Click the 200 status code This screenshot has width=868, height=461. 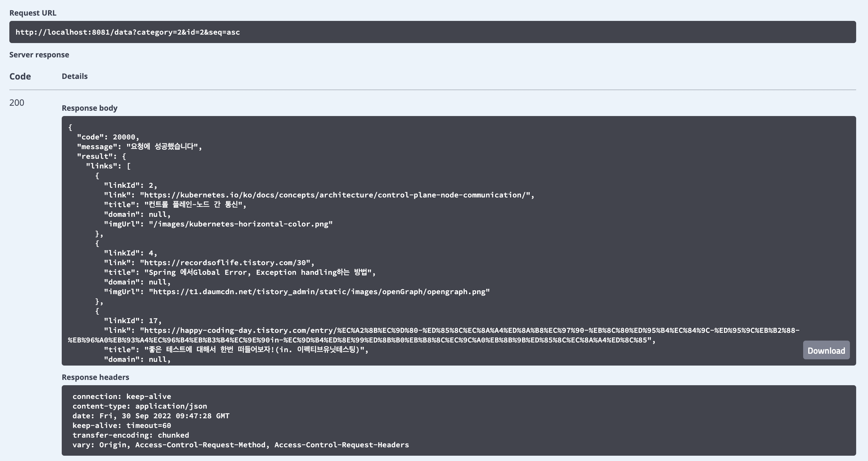(x=17, y=103)
